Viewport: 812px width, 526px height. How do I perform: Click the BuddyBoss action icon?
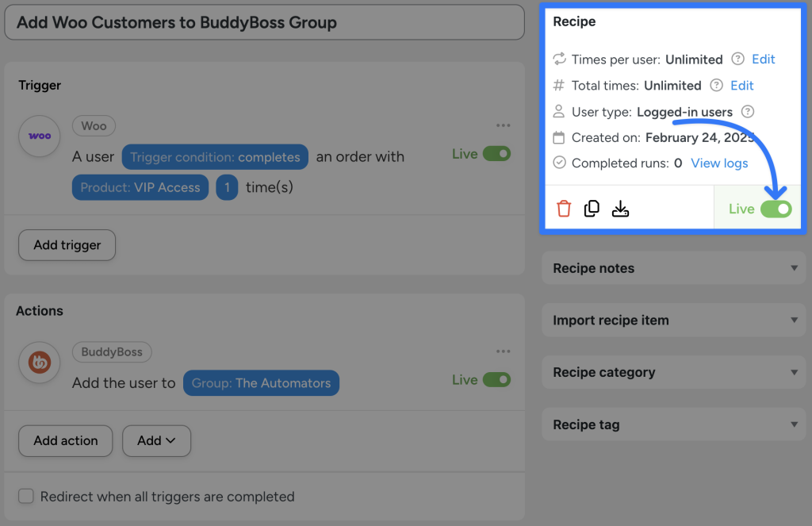pos(40,362)
